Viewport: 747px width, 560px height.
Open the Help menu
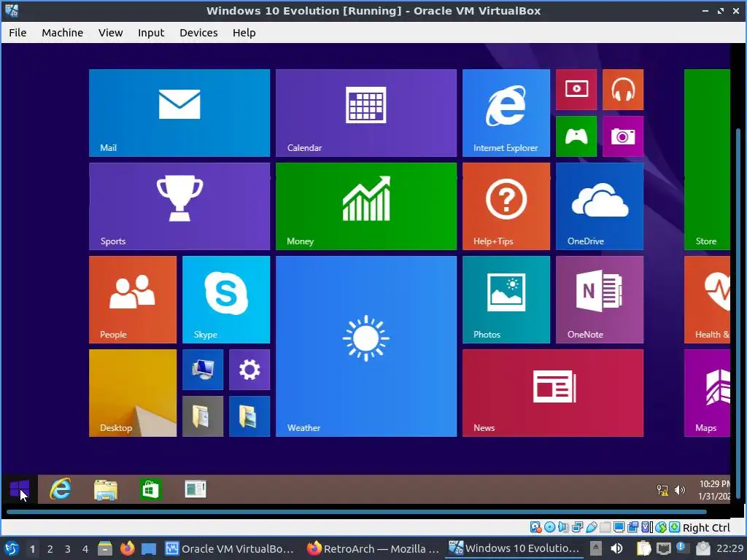(244, 33)
